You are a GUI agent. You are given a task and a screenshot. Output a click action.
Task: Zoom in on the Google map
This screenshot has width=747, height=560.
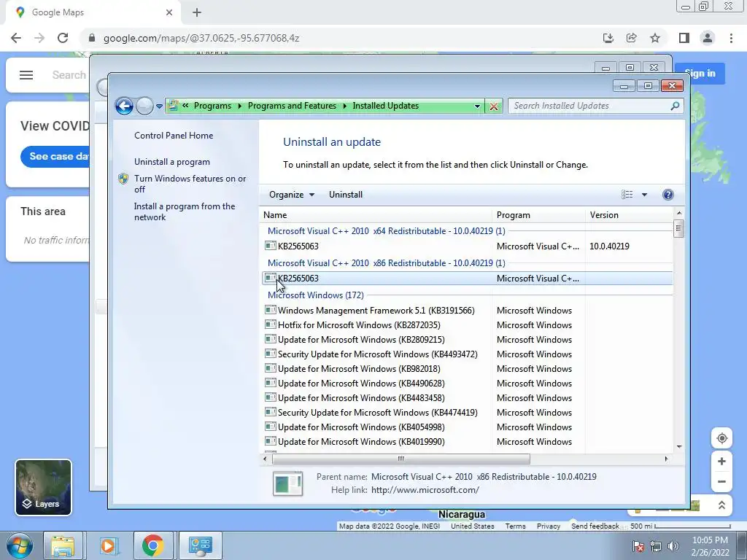tap(721, 462)
